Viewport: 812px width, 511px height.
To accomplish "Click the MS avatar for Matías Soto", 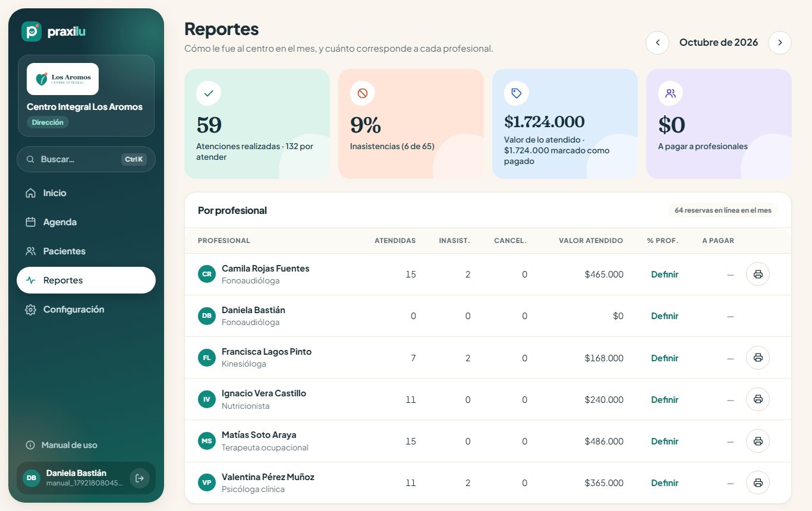I will pyautogui.click(x=207, y=441).
